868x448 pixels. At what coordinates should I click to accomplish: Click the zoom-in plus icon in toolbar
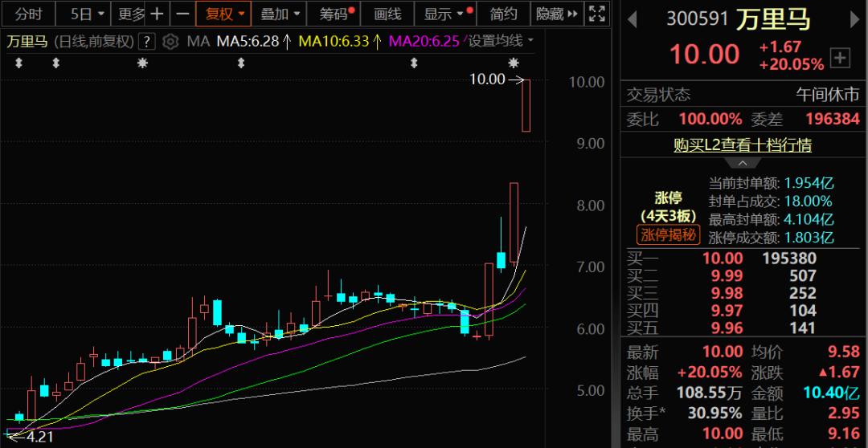pyautogui.click(x=158, y=14)
